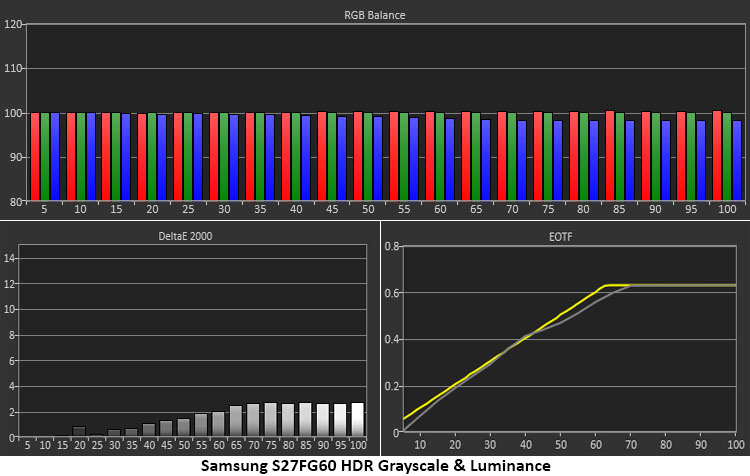750x476 pixels.
Task: Select the 10 label on EOTF x-axis
Action: (420, 445)
